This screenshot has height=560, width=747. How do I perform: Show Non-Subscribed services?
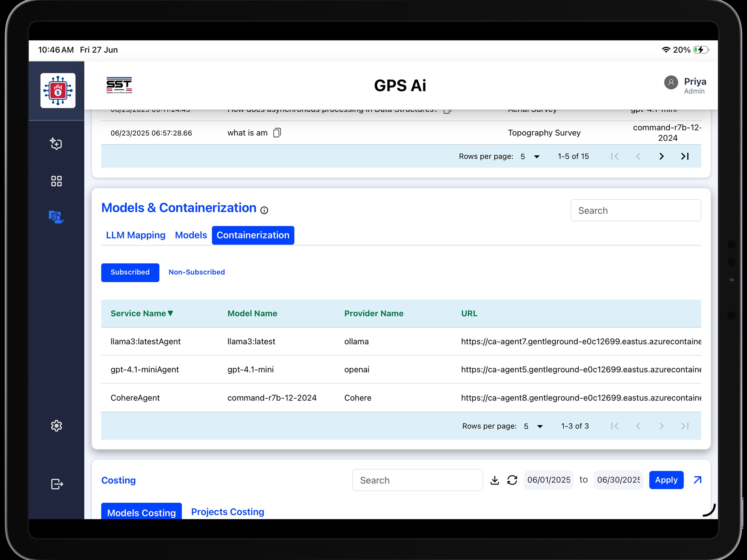197,272
